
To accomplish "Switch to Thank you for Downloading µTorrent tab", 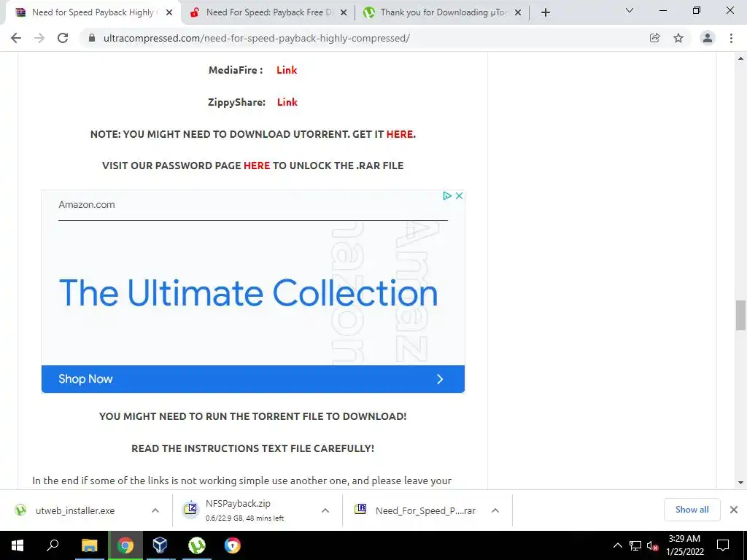I will [441, 12].
